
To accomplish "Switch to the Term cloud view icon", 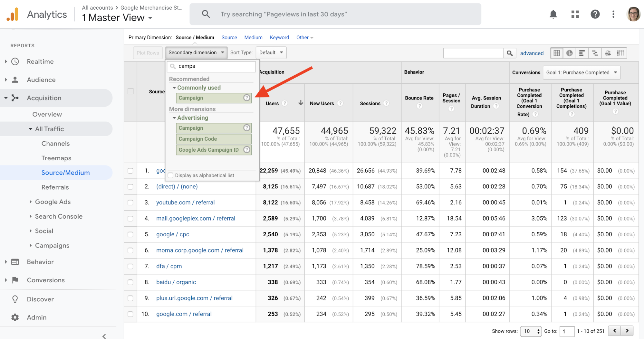I will [x=608, y=53].
